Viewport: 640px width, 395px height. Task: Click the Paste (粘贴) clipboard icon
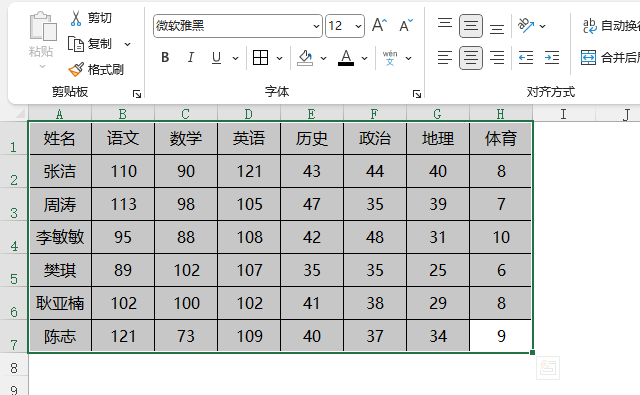(x=42, y=27)
